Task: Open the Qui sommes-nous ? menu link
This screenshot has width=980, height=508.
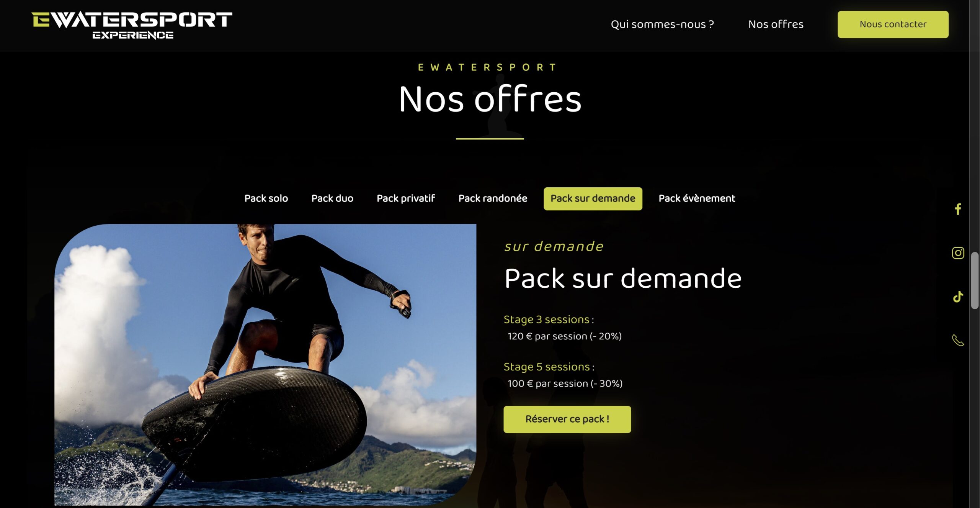Action: [x=662, y=24]
